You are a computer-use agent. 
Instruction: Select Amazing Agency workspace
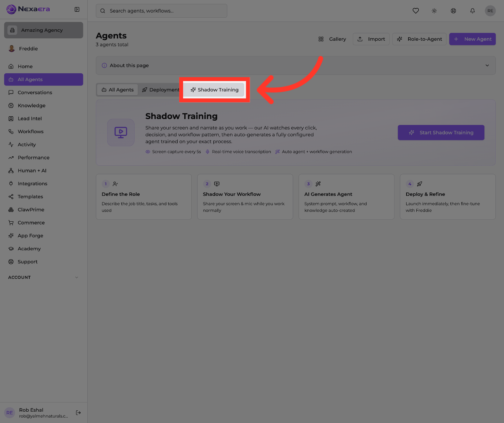(43, 30)
